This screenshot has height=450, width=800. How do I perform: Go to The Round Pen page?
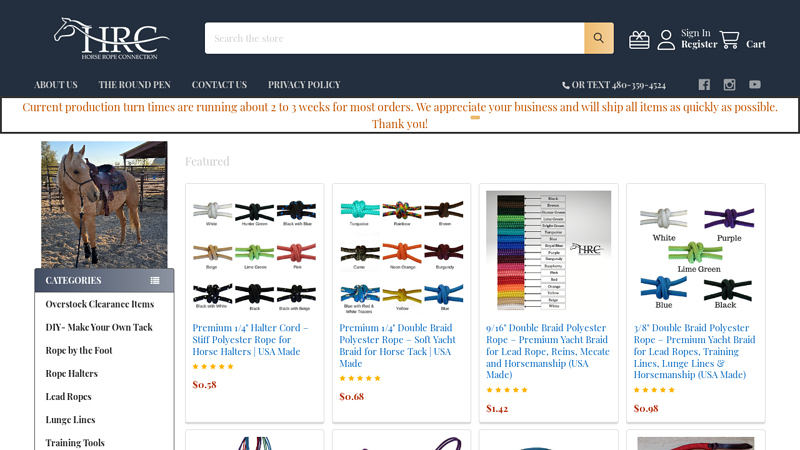tap(134, 85)
